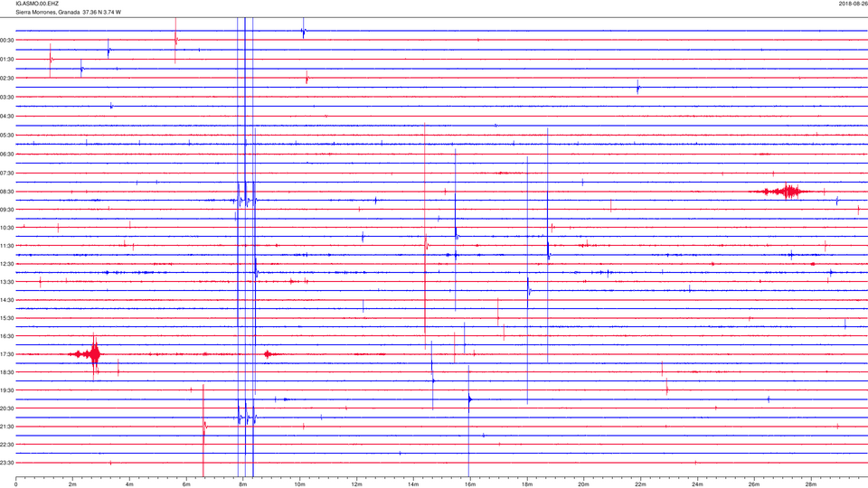Select the 20:30 time label
Viewport: 868px width, 488px height.
click(6, 408)
